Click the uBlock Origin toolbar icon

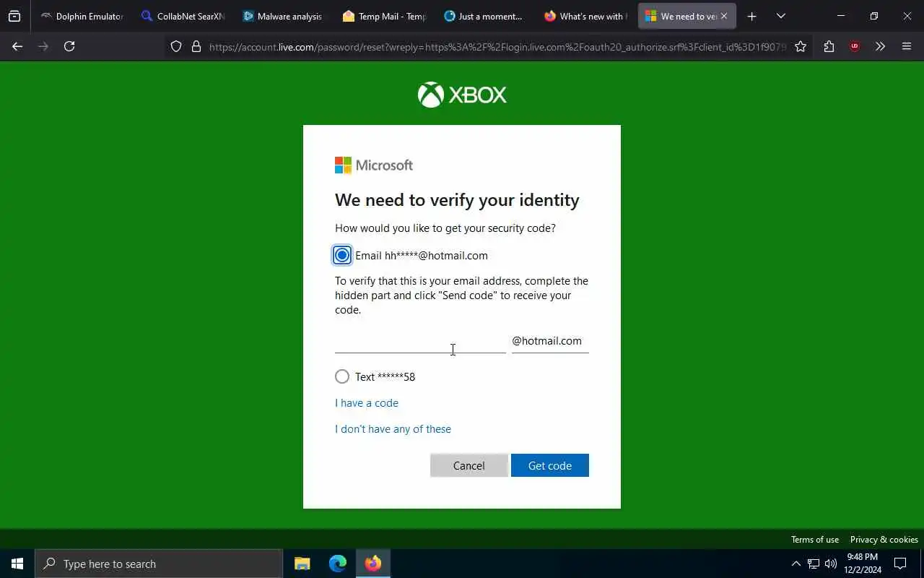tap(855, 46)
